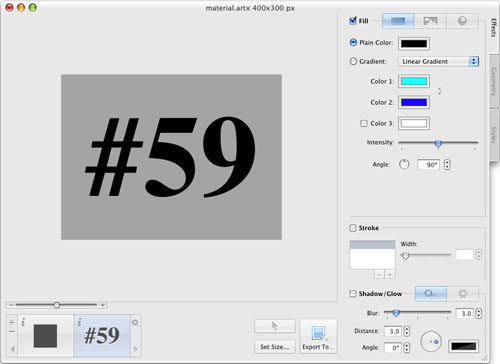Add a new layer with plus icon
Screen dimensions: 500x364
[12, 322]
